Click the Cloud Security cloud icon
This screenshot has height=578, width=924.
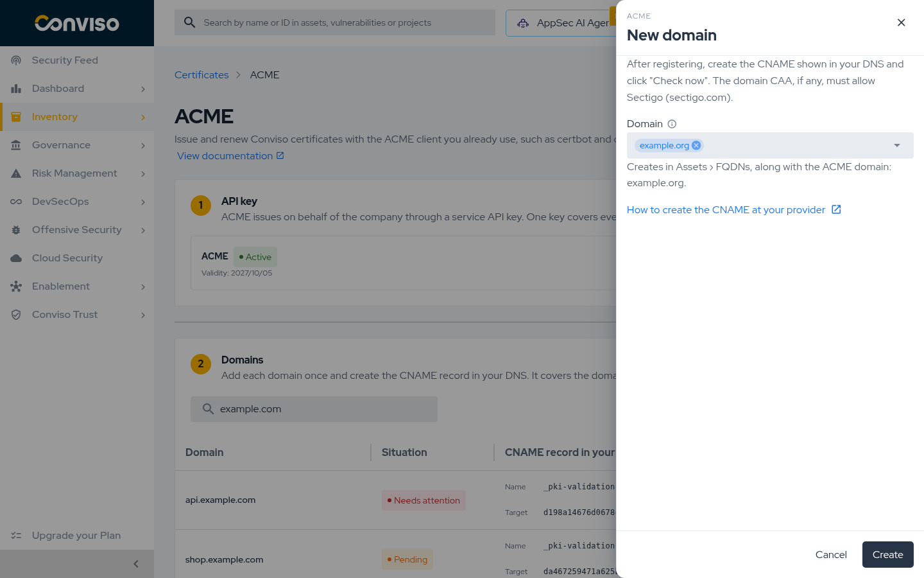tap(16, 258)
